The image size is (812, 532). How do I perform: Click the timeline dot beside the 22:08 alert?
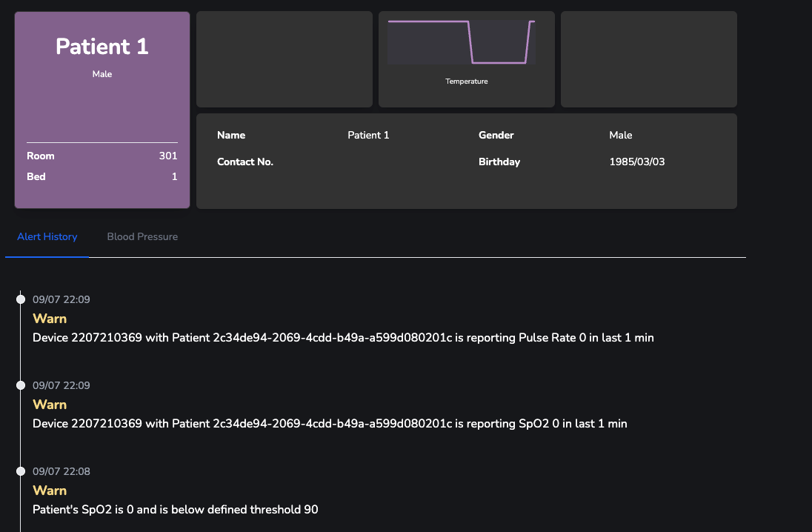(20, 471)
